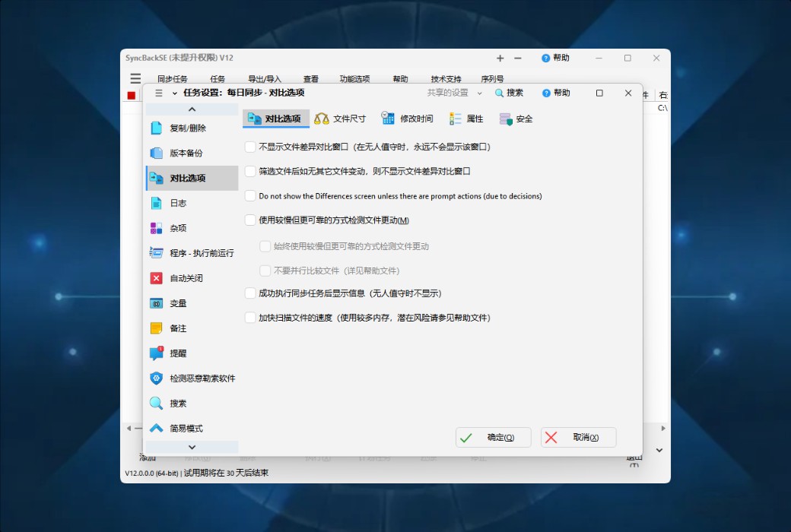Open the dialog hamburger menu
This screenshot has width=791, height=532.
(x=158, y=93)
